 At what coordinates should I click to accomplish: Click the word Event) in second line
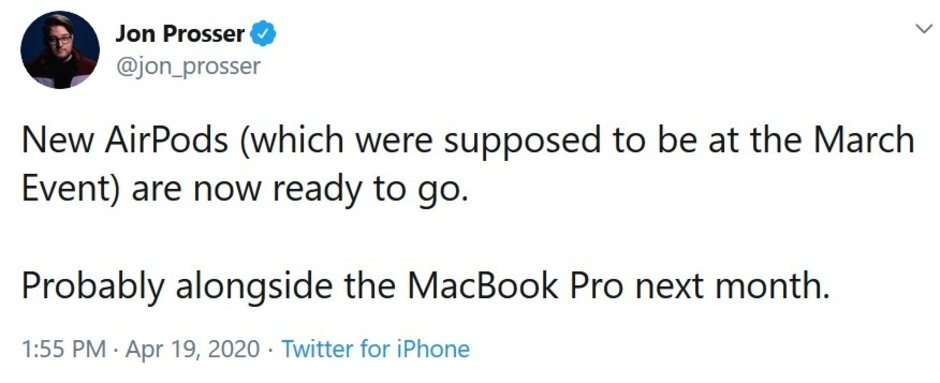click(74, 189)
